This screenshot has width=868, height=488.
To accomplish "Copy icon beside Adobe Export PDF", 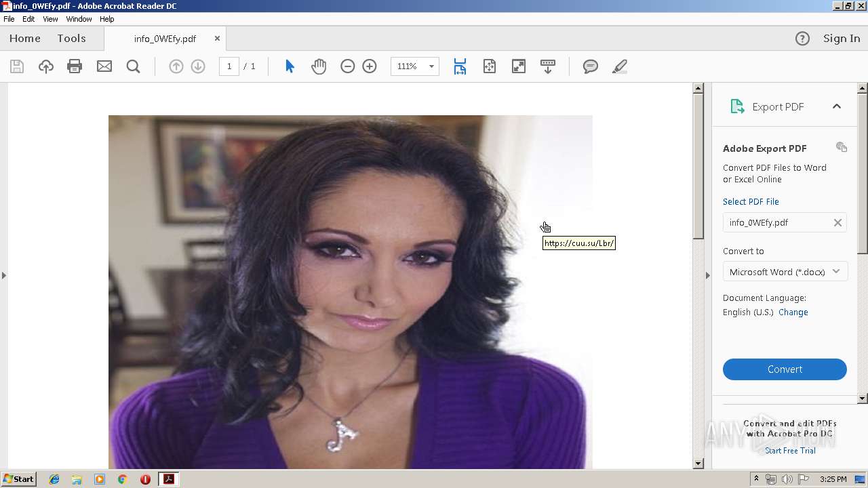I will click(x=842, y=147).
